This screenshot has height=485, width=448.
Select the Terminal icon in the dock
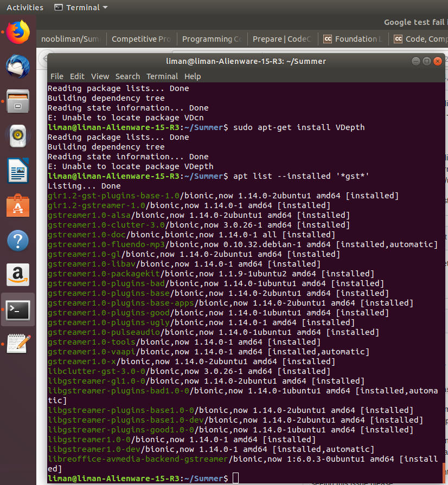(x=18, y=309)
